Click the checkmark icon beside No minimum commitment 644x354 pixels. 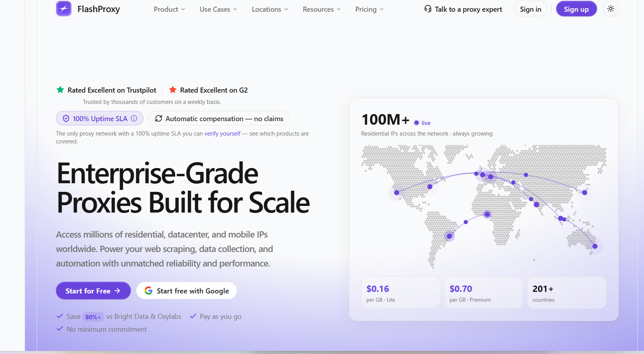60,329
